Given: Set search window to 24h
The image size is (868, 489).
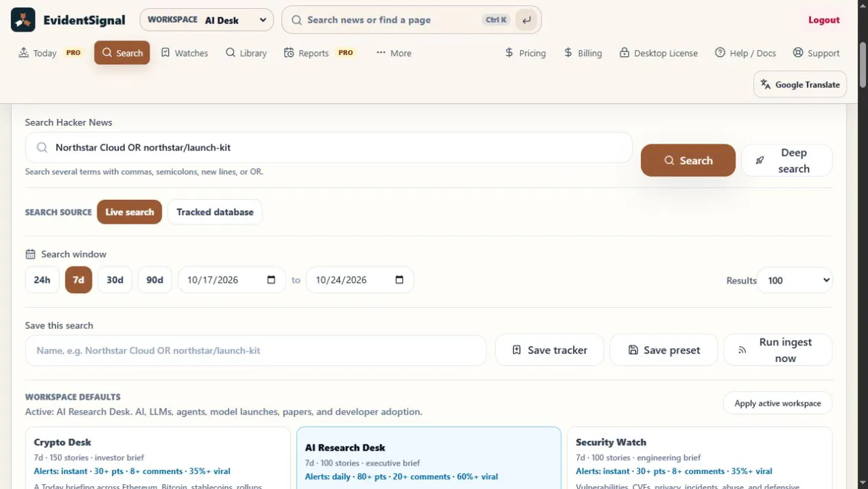Looking at the screenshot, I should pyautogui.click(x=42, y=280).
